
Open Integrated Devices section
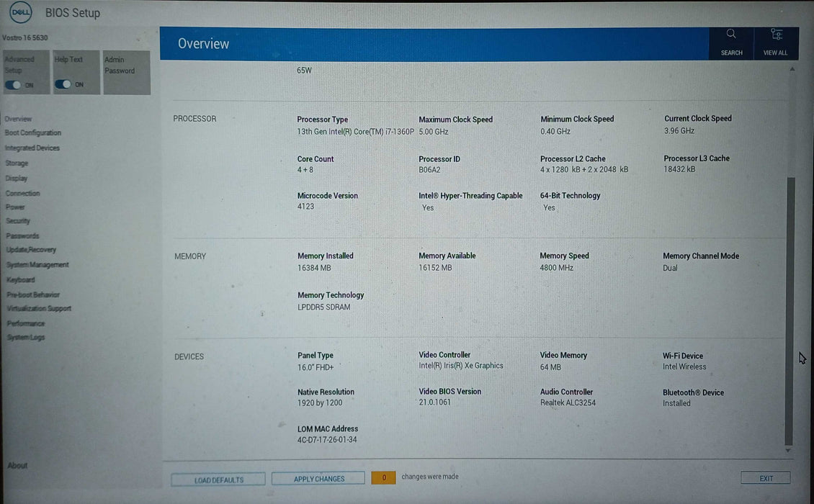(32, 148)
